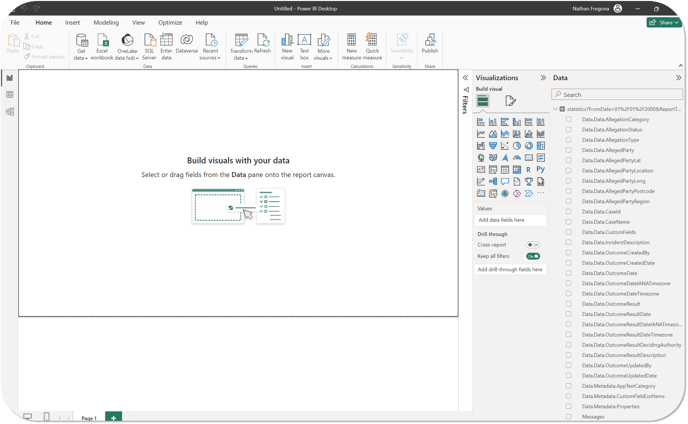688x424 pixels.
Task: Publish the report
Action: coord(430,43)
